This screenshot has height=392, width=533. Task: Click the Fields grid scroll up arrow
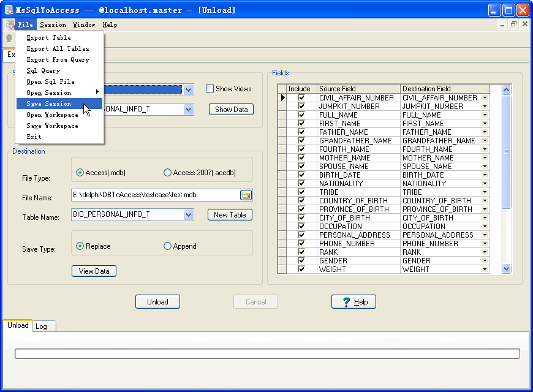coord(506,90)
